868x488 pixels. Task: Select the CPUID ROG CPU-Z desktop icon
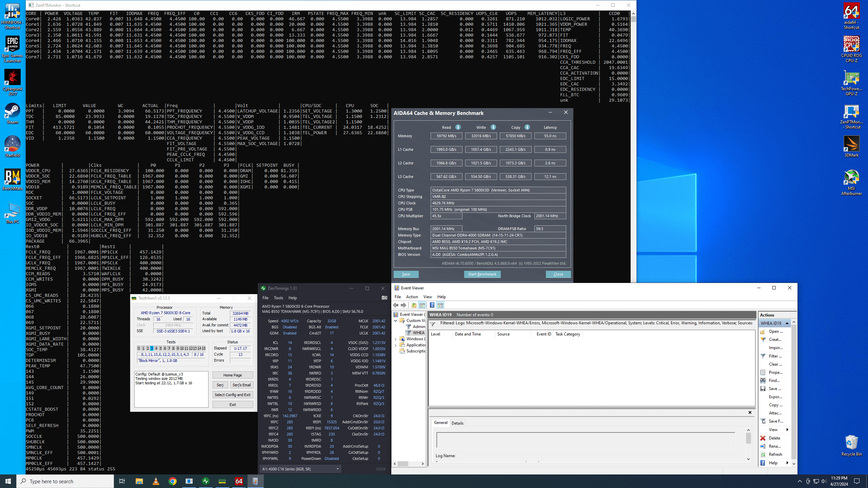(x=851, y=49)
